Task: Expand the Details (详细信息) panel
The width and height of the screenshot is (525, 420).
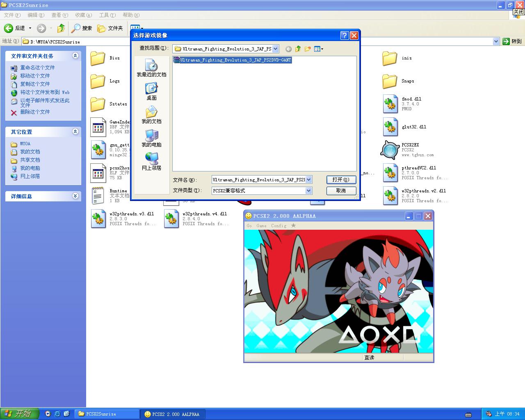Action: click(x=75, y=196)
